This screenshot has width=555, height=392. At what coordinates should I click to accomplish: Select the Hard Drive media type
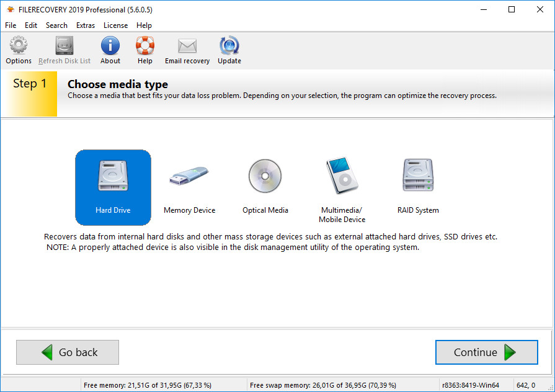pos(113,187)
